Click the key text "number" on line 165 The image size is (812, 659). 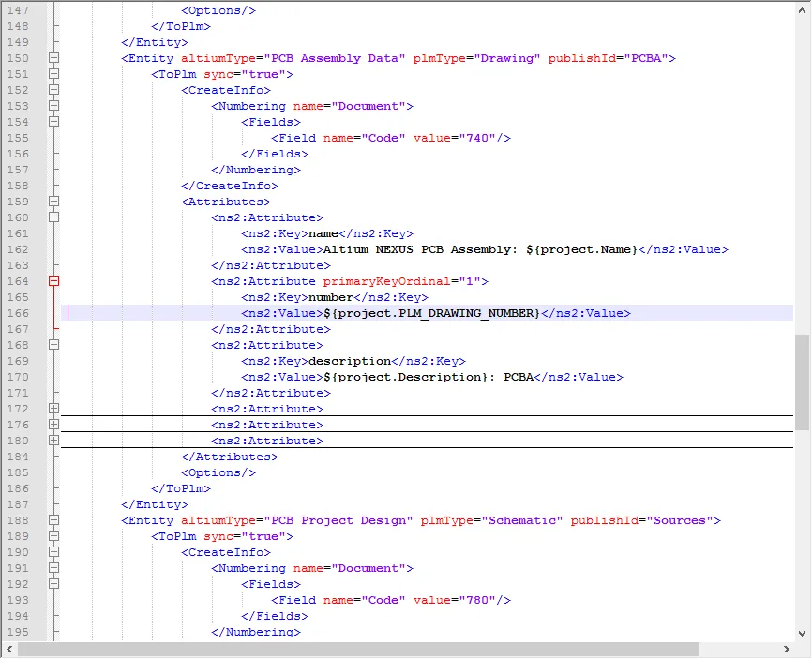click(x=331, y=297)
